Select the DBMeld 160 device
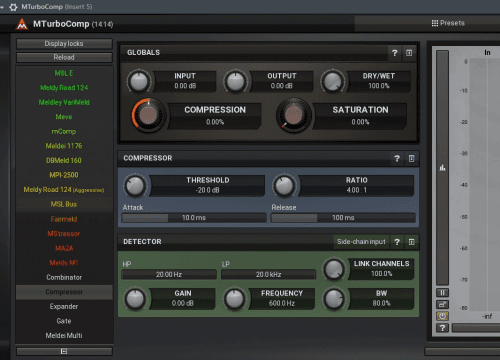This screenshot has height=360, width=500. (64, 160)
